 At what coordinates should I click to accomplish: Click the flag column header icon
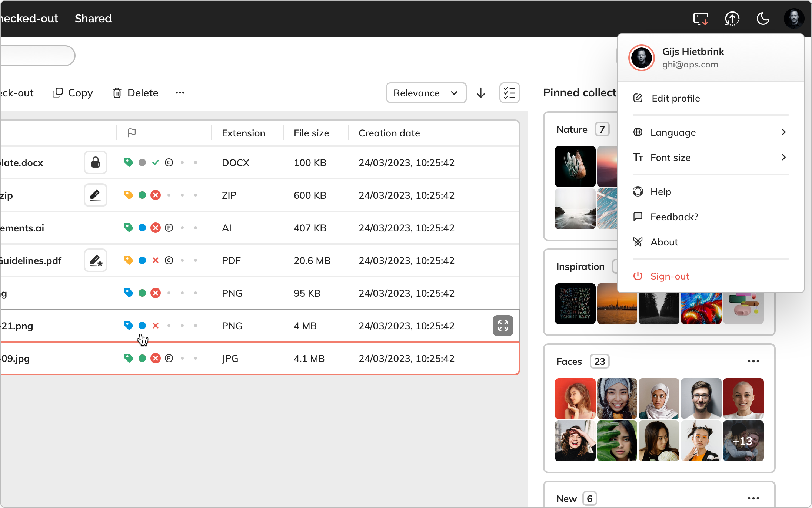(132, 133)
